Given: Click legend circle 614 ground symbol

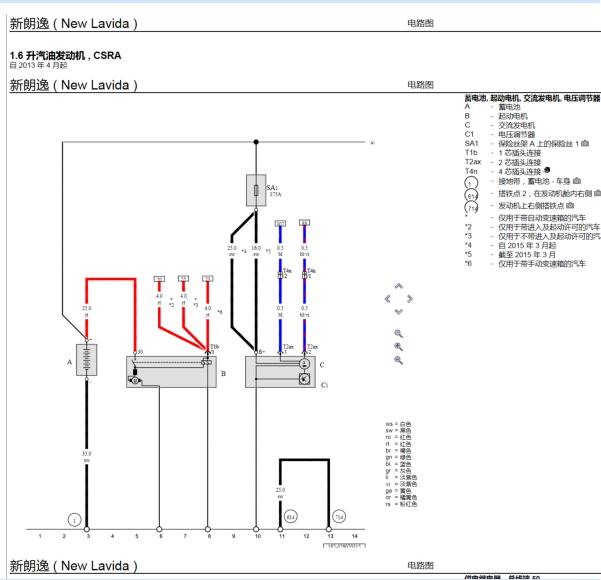Looking at the screenshot, I should (x=471, y=196).
